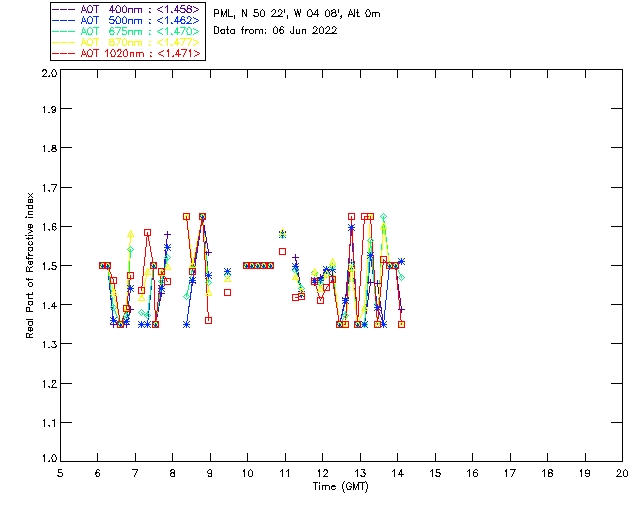Click the x-axis tick label 20
The width and height of the screenshot is (640, 512).
tap(622, 474)
